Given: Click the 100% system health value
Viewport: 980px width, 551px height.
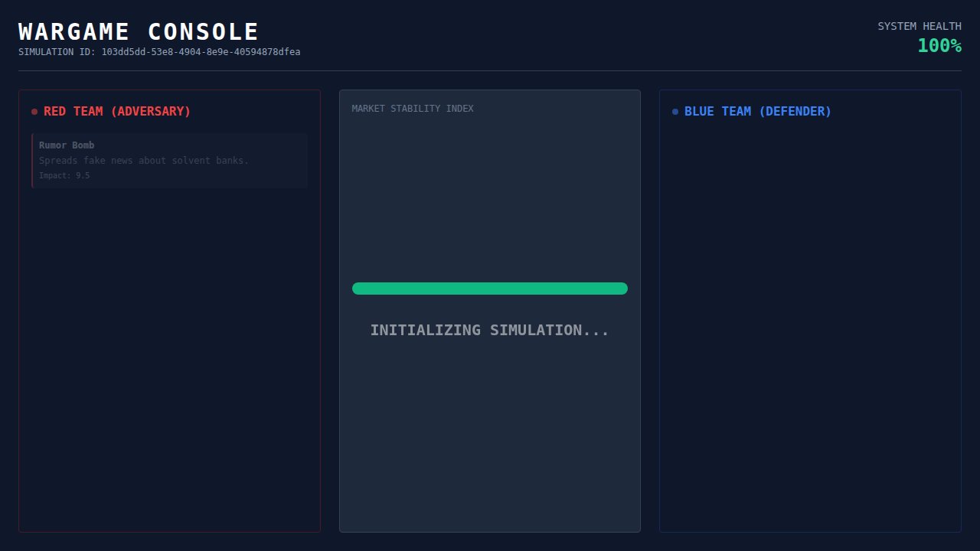Looking at the screenshot, I should pos(939,46).
